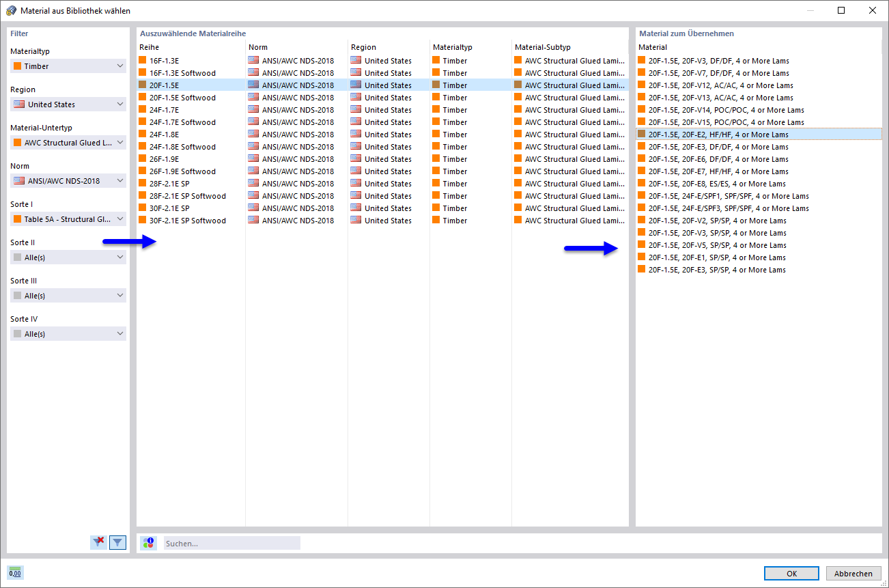889x588 pixels.
Task: Sort by the Material-Subtyp column header
Action: pyautogui.click(x=570, y=47)
